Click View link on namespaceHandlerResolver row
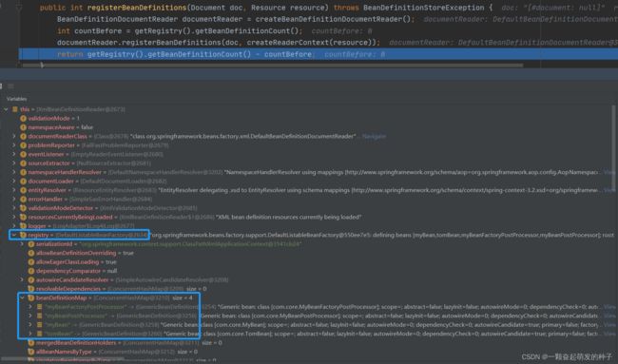Viewport: 618px width, 364px height. point(609,172)
